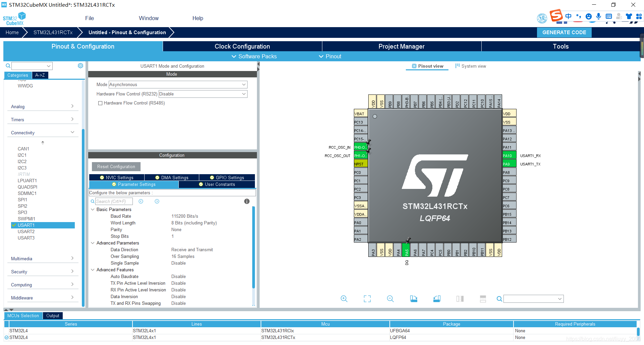Viewport: 644px width, 345px height.
Task: Rotate chip view counter-clockwise
Action: [x=437, y=299]
